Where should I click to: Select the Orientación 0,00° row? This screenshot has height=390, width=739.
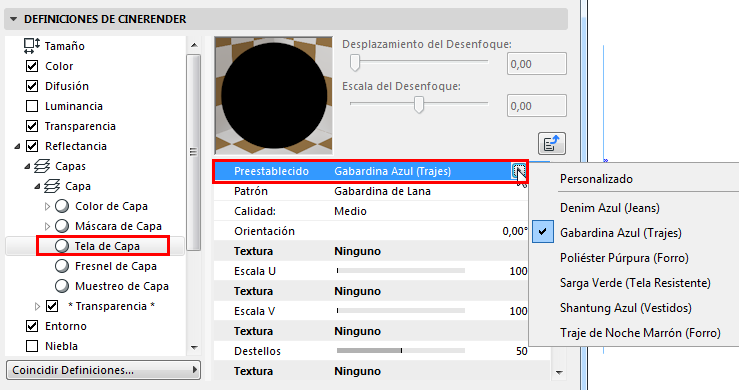point(371,231)
